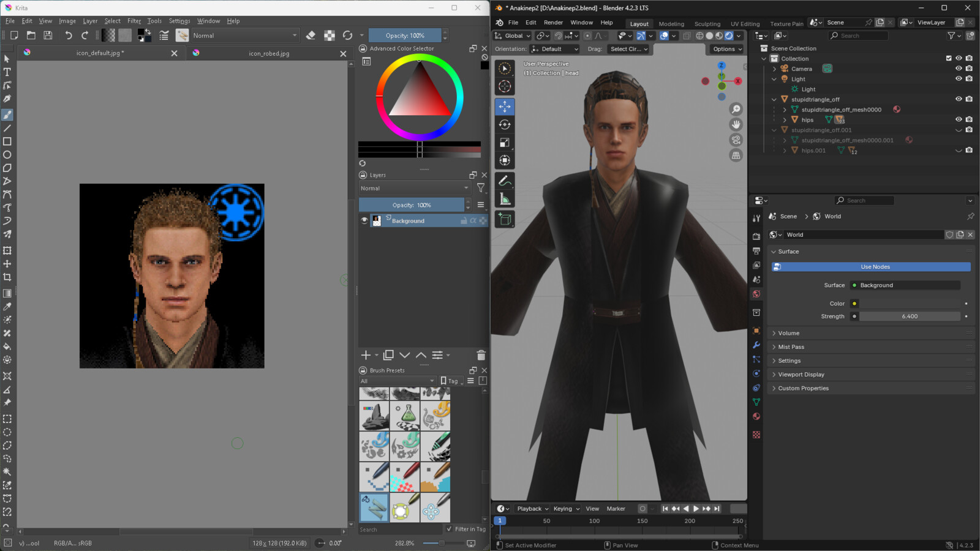Toggle camera view icon in Blender viewport
980x551 pixels.
pyautogui.click(x=736, y=140)
